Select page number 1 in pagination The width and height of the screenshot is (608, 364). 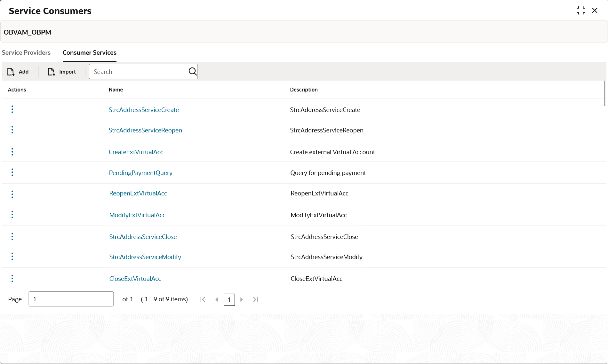[x=229, y=300]
